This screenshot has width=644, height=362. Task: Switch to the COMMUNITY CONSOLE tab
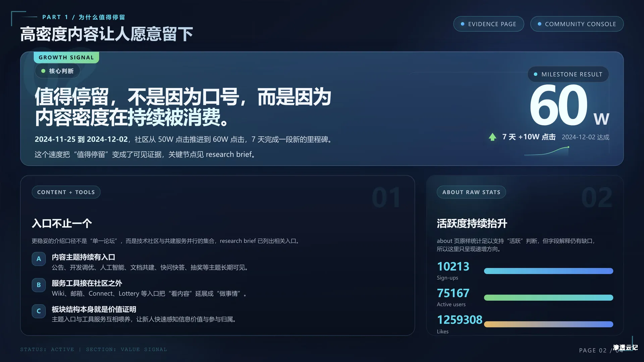pos(577,24)
